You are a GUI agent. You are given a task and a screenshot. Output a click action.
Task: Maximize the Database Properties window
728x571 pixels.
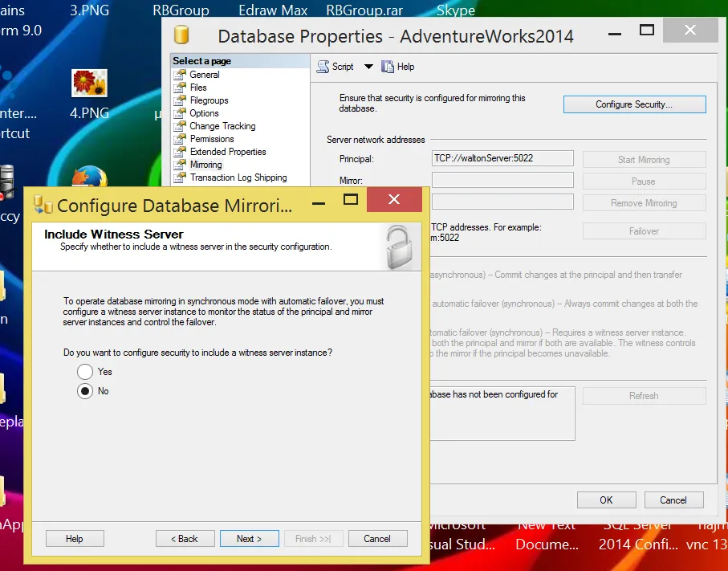coord(647,31)
